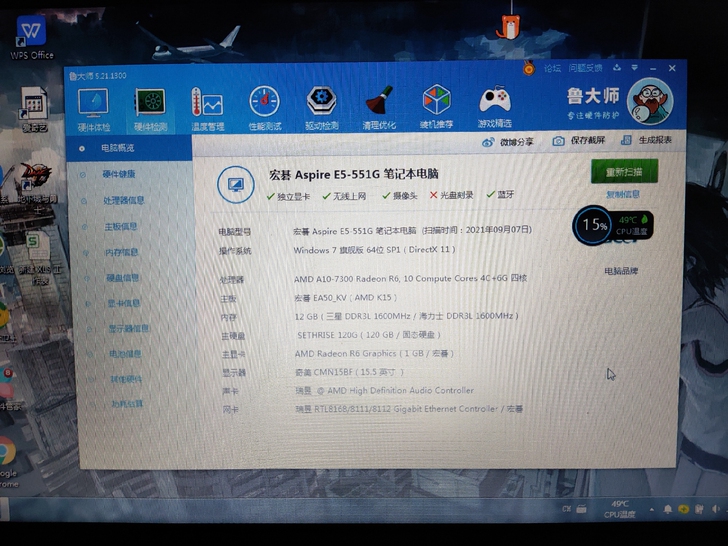The width and height of the screenshot is (728, 546).
Task: Open the WPS Office desktop shortcut
Action: pyautogui.click(x=32, y=37)
